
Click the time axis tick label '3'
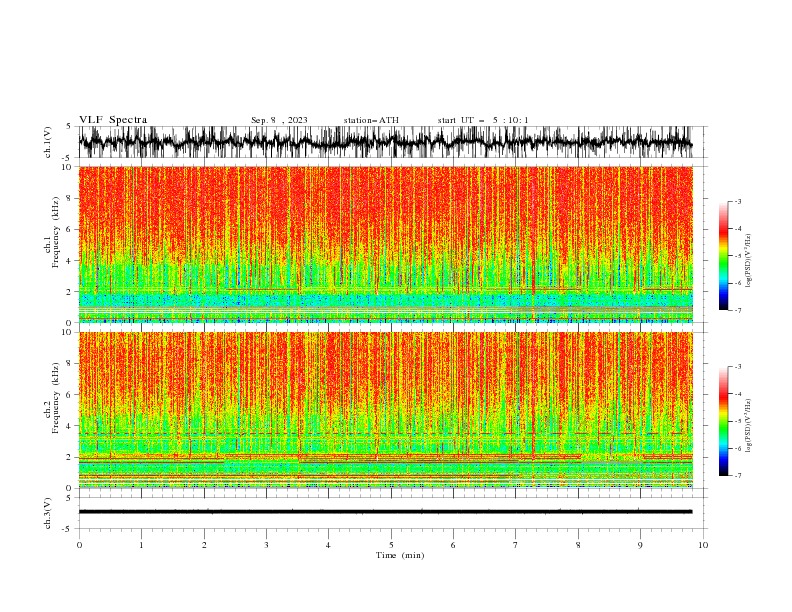point(266,545)
